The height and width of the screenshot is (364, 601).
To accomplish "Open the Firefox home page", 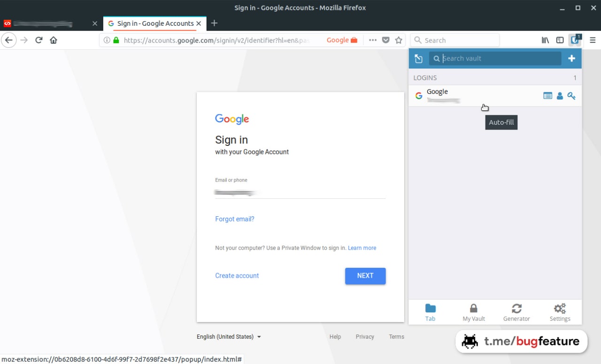I will pyautogui.click(x=54, y=40).
